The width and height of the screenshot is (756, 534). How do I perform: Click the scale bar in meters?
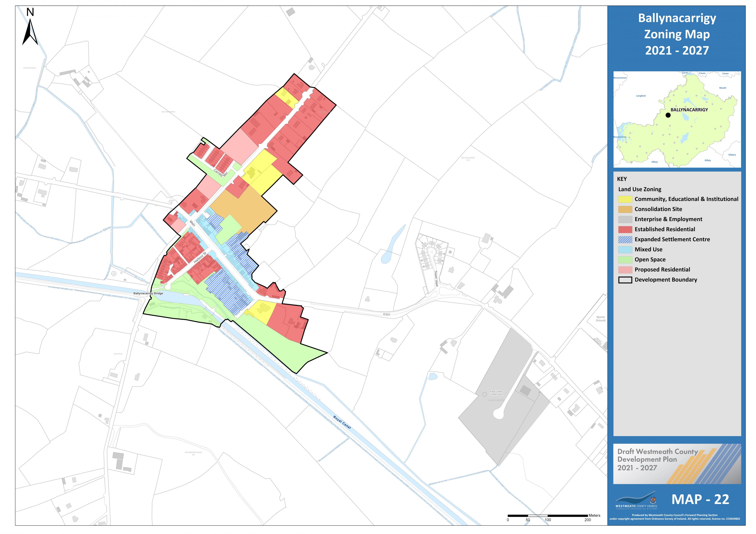click(547, 516)
